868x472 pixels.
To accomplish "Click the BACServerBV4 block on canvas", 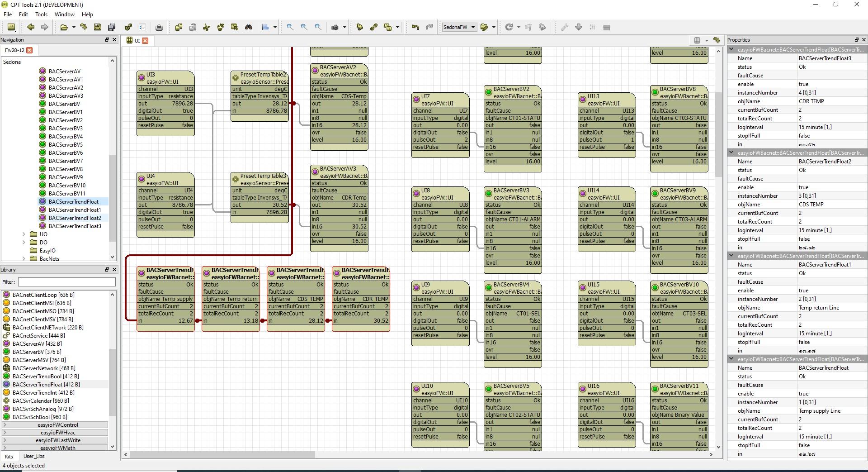I will coord(513,324).
